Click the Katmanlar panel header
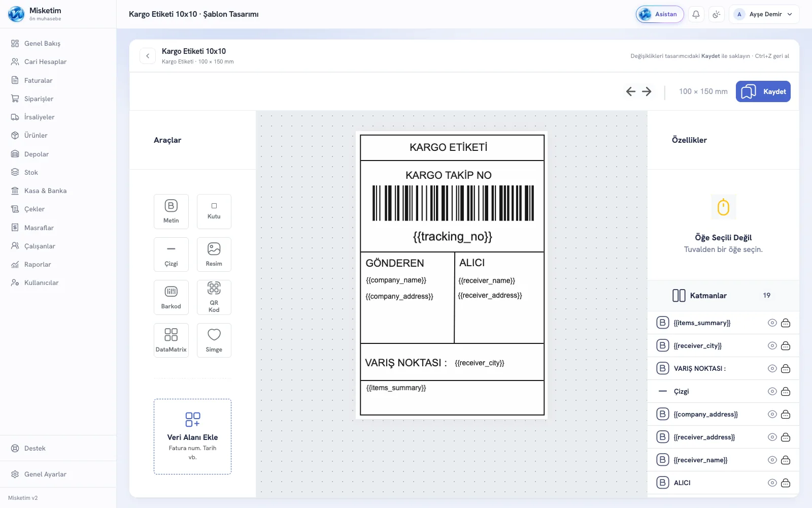The image size is (812, 508). [723, 295]
